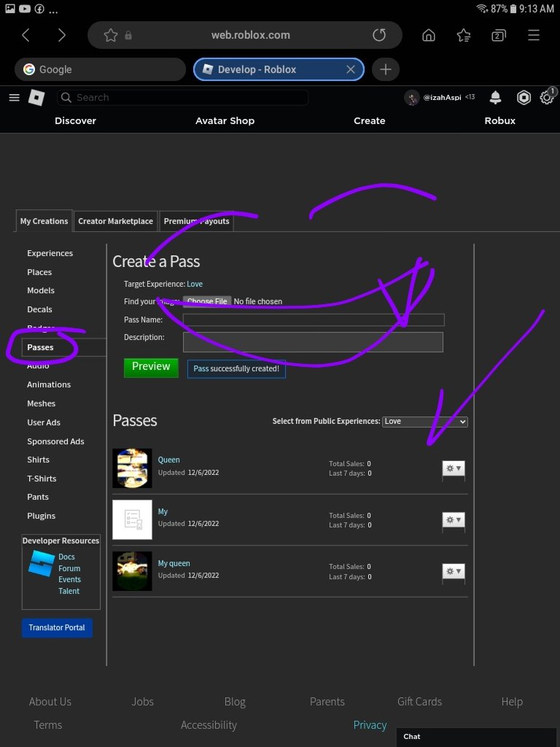Screen dimensions: 560x747
Task: Go back with the browser back arrow
Action: pyautogui.click(x=26, y=35)
